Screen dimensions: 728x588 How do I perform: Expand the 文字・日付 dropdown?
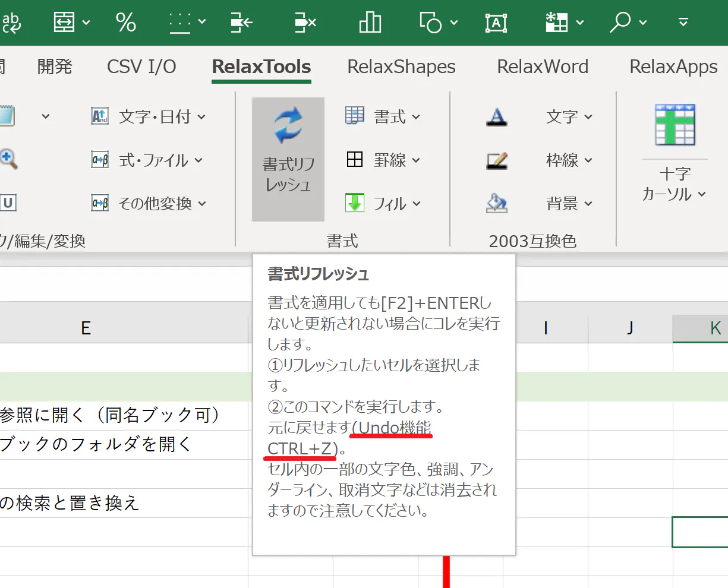(x=149, y=116)
